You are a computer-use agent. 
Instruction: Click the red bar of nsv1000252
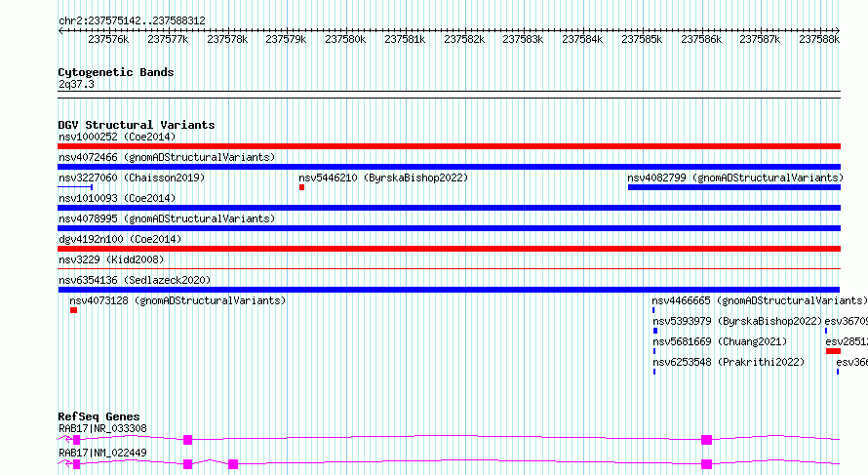point(449,146)
